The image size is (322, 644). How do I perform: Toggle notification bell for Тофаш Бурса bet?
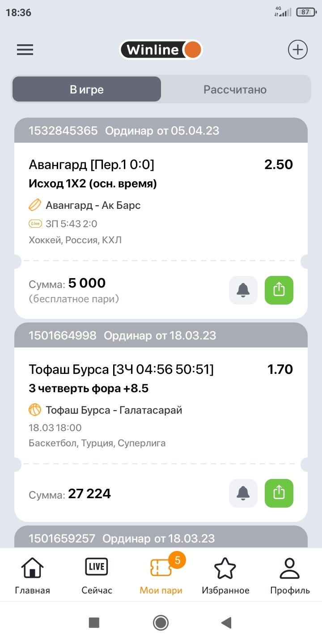pyautogui.click(x=243, y=493)
